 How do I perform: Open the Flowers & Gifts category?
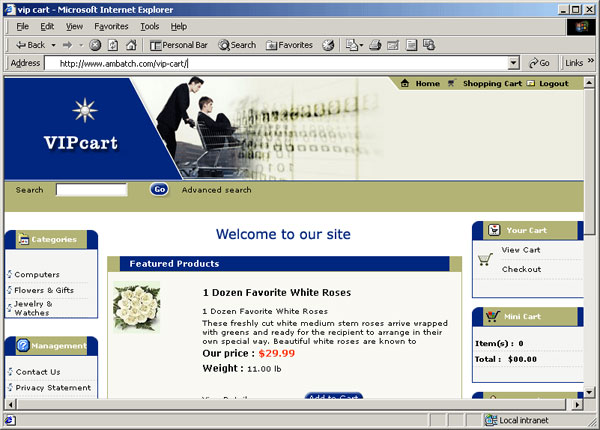[44, 290]
